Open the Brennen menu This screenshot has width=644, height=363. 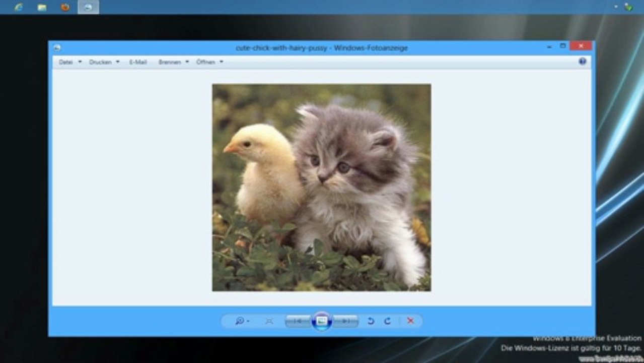pyautogui.click(x=173, y=62)
